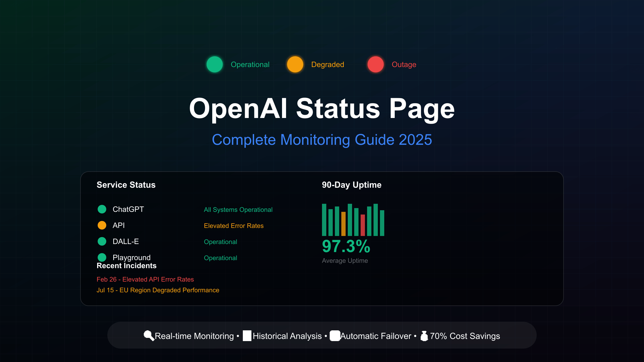Click the '90-Day Uptime' heading
Image resolution: width=644 pixels, height=362 pixels.
352,185
